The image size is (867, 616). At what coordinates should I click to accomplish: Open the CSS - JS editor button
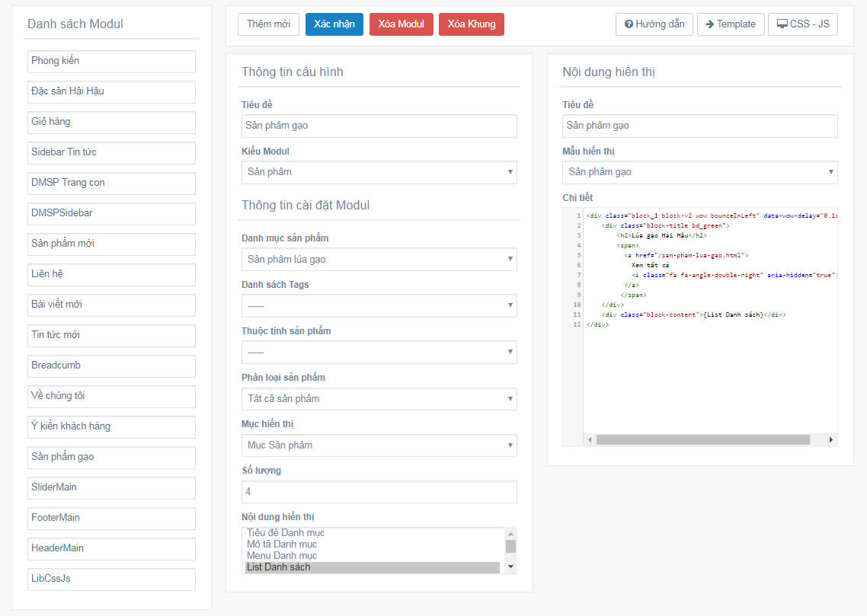(802, 24)
